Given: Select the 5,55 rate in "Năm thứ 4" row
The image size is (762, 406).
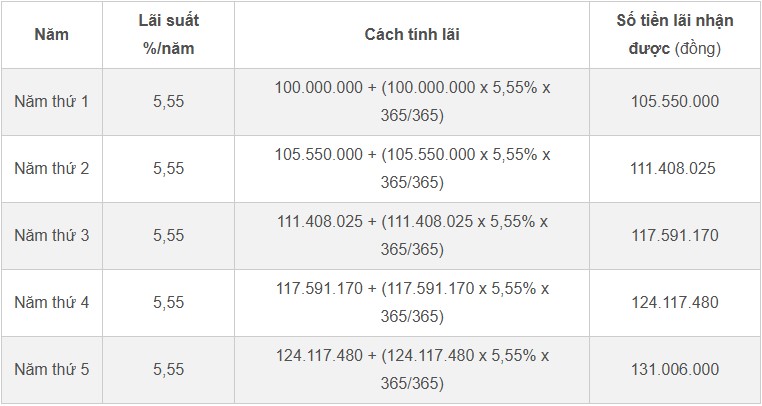Looking at the screenshot, I should (168, 302).
